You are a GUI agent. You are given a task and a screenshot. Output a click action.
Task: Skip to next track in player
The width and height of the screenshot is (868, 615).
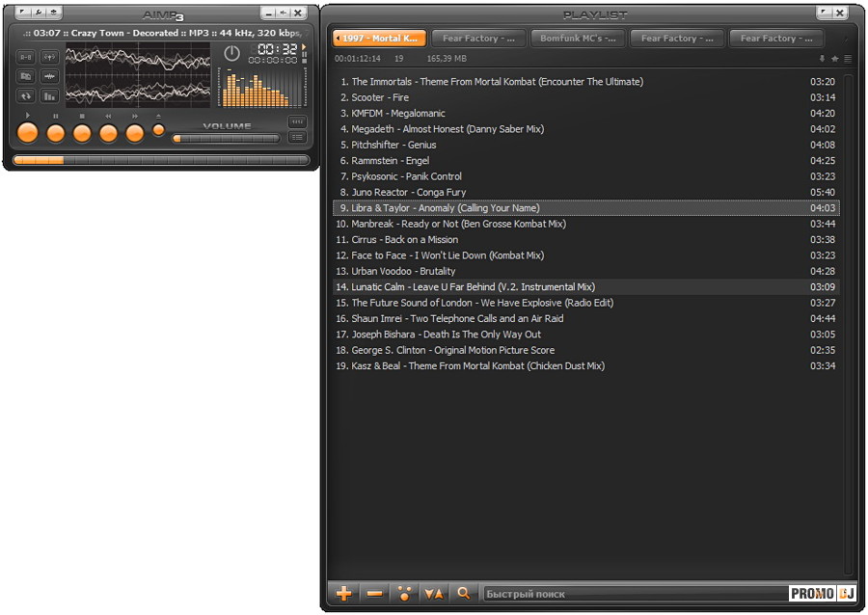click(135, 133)
